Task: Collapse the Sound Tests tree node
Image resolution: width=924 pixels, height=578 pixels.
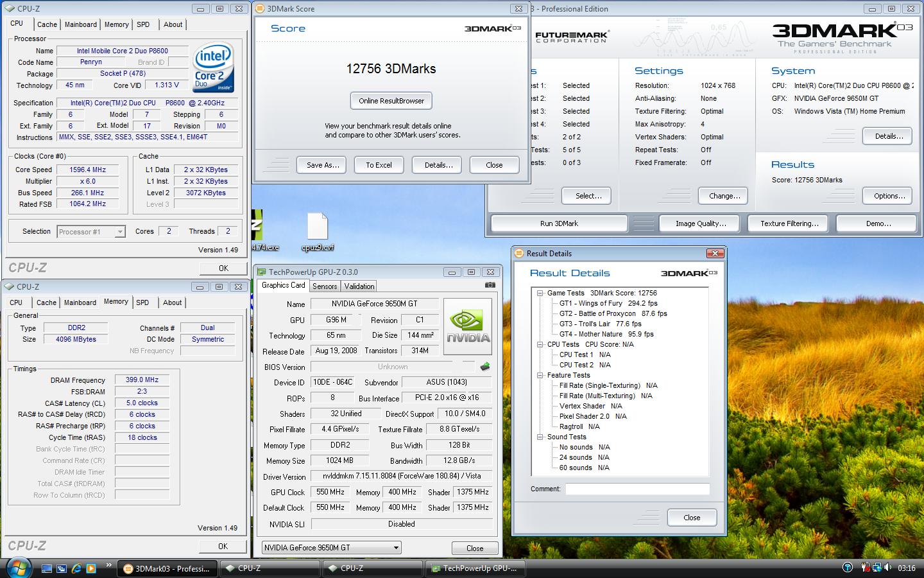Action: click(541, 437)
